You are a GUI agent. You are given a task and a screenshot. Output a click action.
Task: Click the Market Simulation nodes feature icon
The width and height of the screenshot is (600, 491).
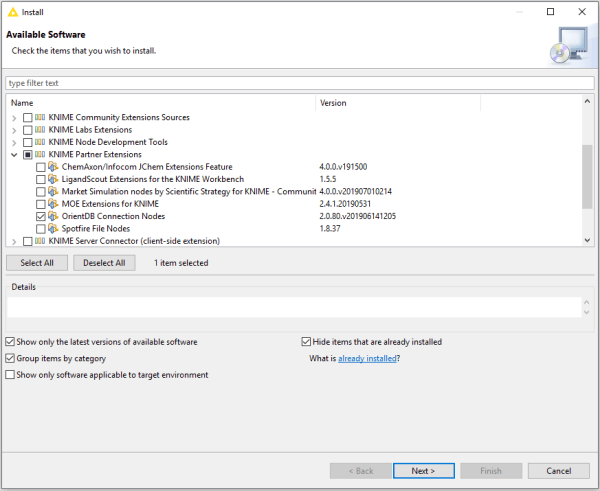[x=53, y=191]
